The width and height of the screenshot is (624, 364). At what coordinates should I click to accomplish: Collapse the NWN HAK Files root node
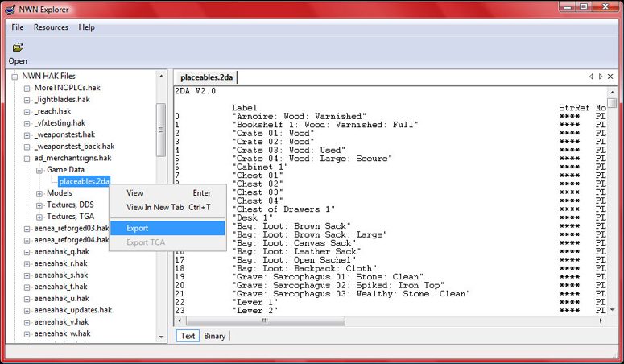(14, 77)
